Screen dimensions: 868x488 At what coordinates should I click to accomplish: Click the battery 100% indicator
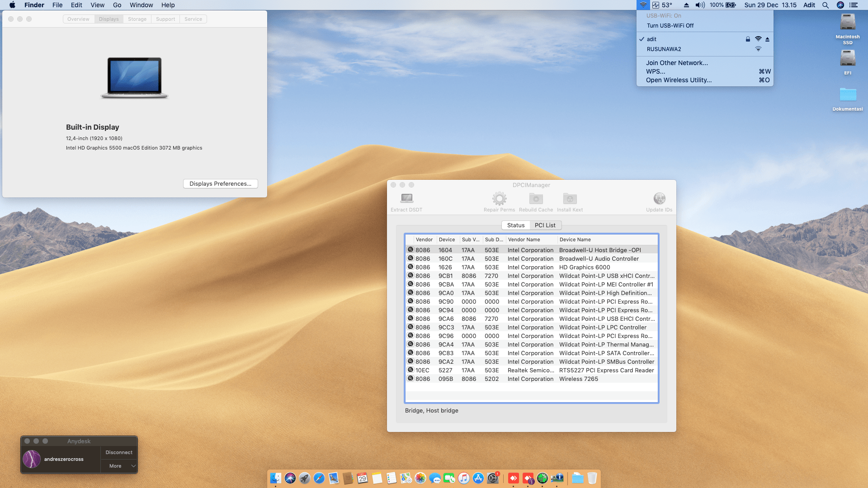pyautogui.click(x=723, y=5)
